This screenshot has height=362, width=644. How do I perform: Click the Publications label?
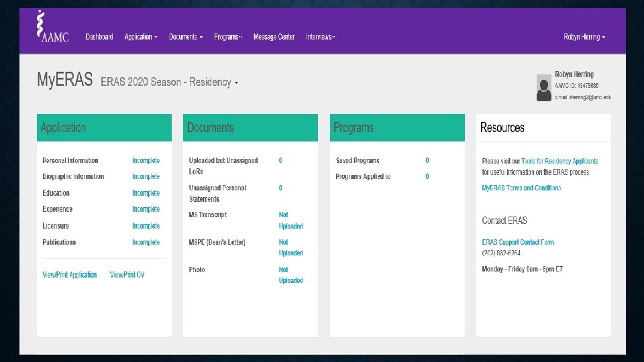[59, 242]
